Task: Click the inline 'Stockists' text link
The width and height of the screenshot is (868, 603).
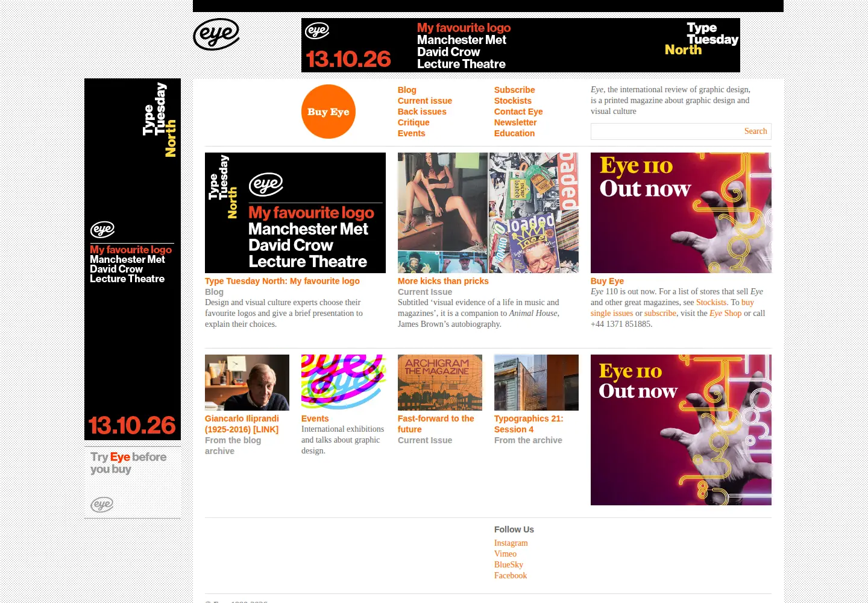Action: point(711,303)
